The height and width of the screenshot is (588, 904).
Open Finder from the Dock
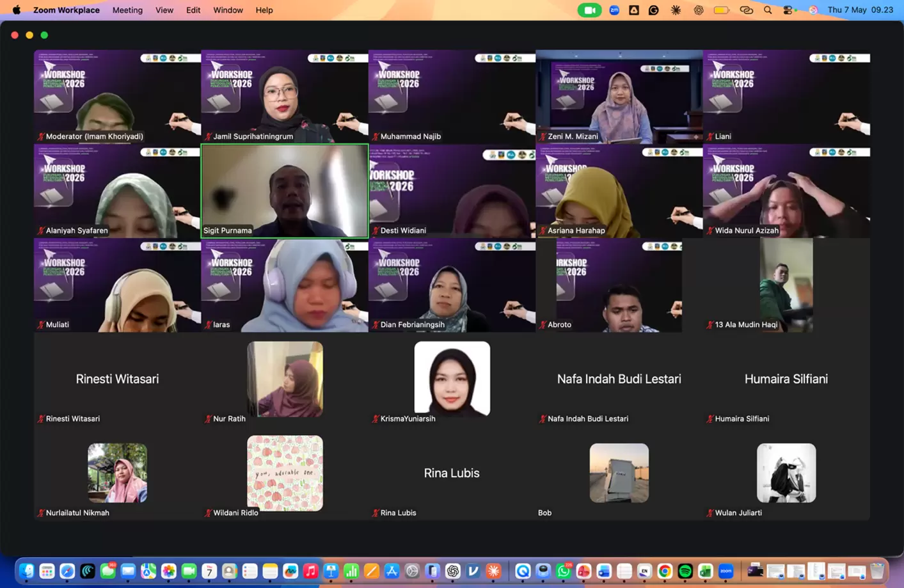(26, 571)
